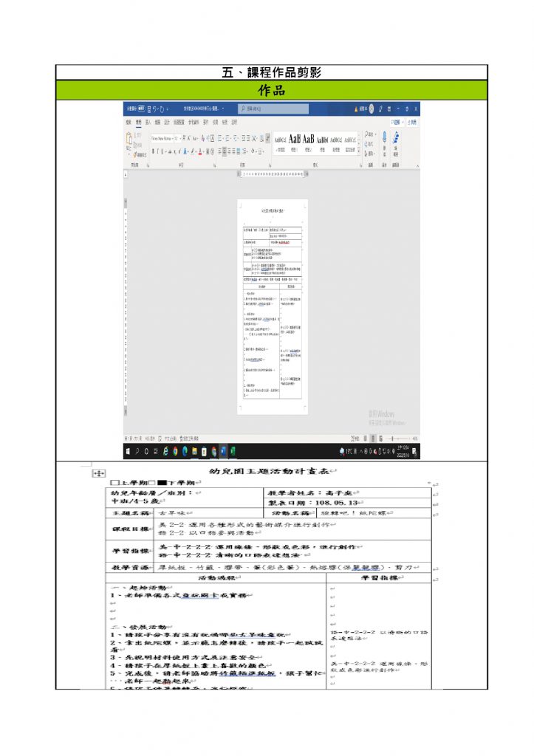Toggle show paragraph marks icon

267,138
